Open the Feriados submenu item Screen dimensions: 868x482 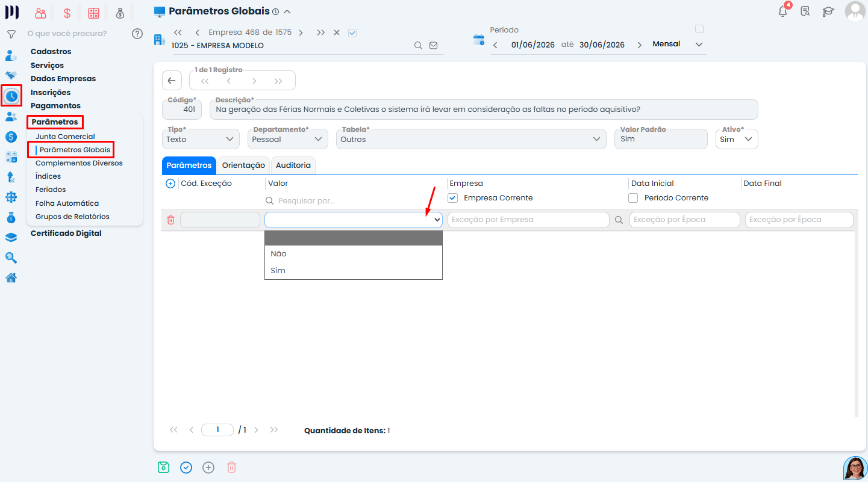(x=51, y=190)
